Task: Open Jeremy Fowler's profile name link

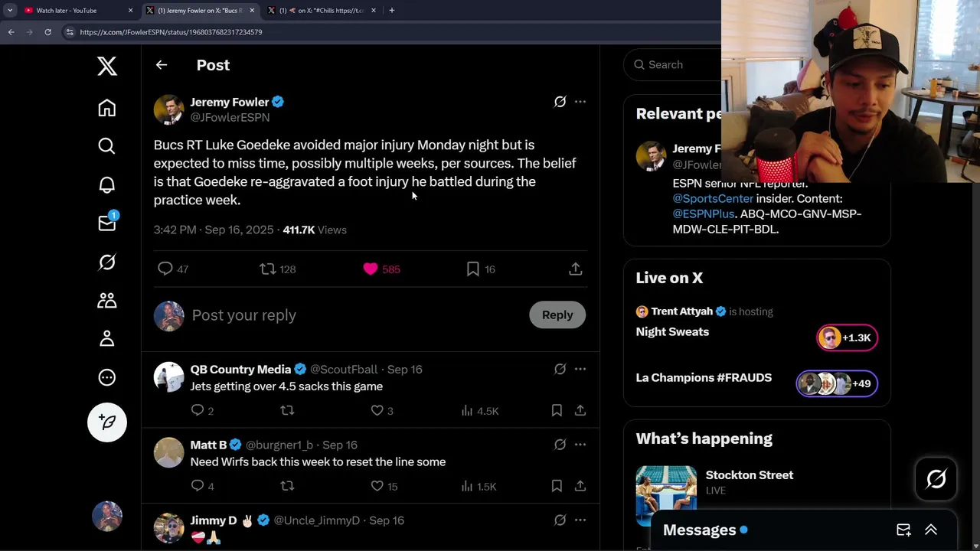Action: (x=230, y=102)
